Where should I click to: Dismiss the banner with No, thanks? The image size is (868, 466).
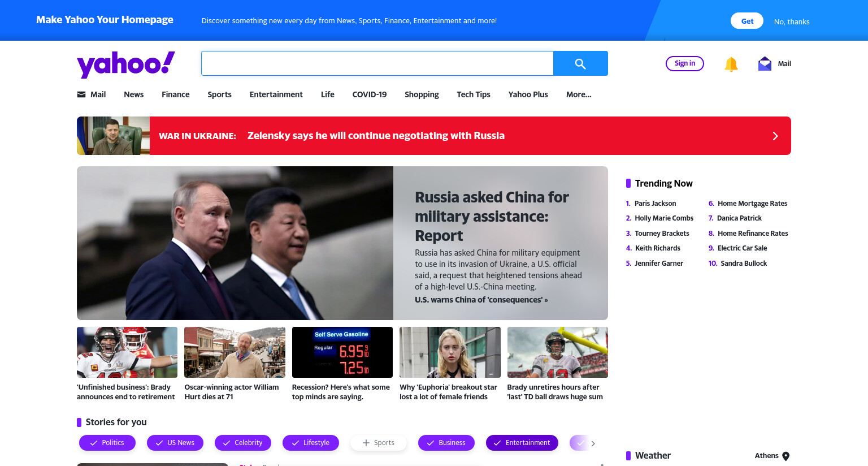792,21
